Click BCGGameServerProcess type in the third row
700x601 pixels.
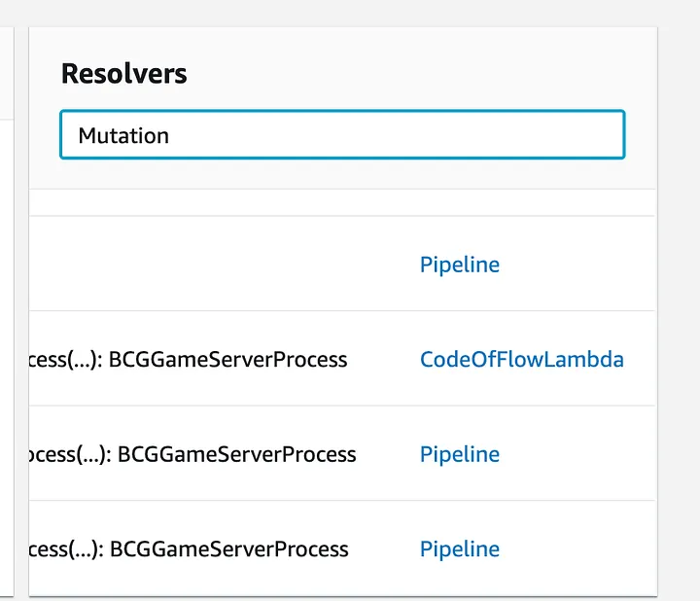237,454
